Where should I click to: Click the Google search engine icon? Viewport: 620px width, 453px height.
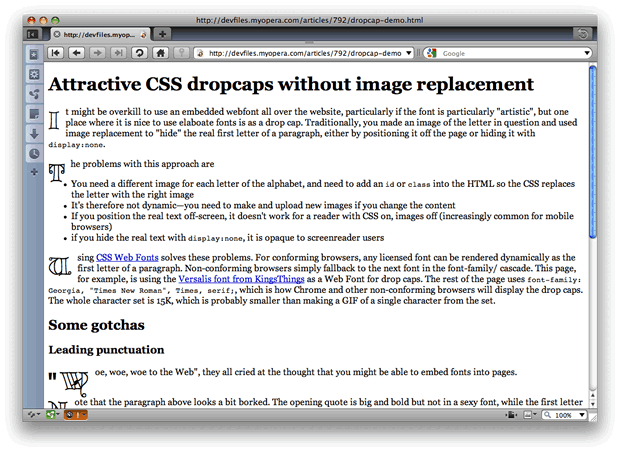tap(432, 53)
